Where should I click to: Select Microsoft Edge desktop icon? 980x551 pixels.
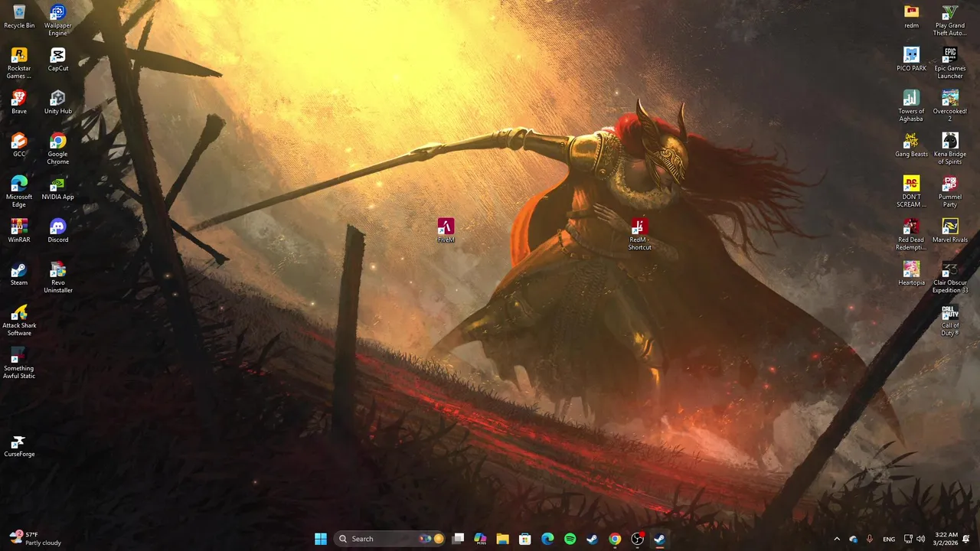pyautogui.click(x=19, y=192)
